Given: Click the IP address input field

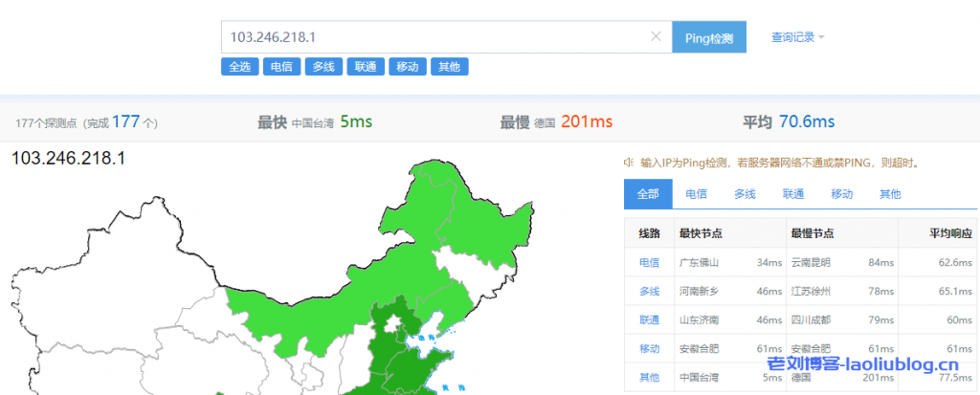Looking at the screenshot, I should point(435,37).
